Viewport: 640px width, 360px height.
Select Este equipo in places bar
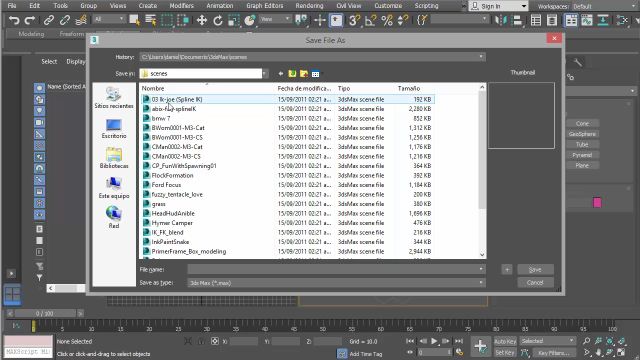114,188
